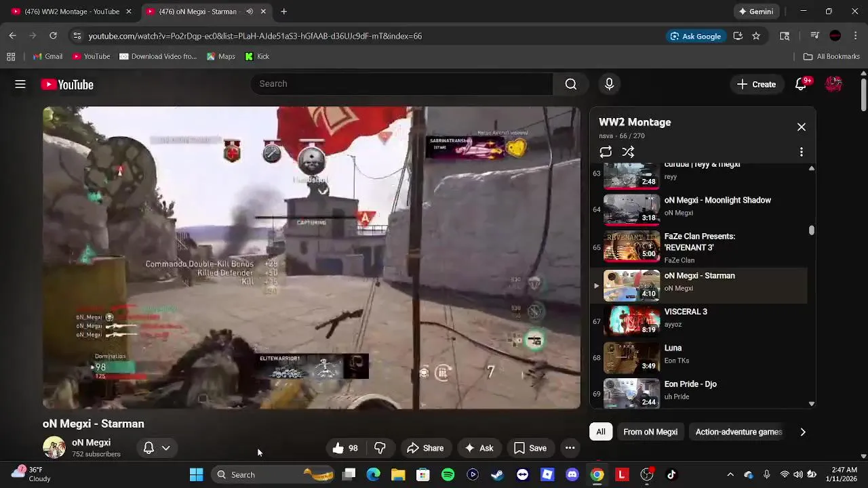Select the From oN Megxi chip
868x488 pixels.
pos(650,432)
